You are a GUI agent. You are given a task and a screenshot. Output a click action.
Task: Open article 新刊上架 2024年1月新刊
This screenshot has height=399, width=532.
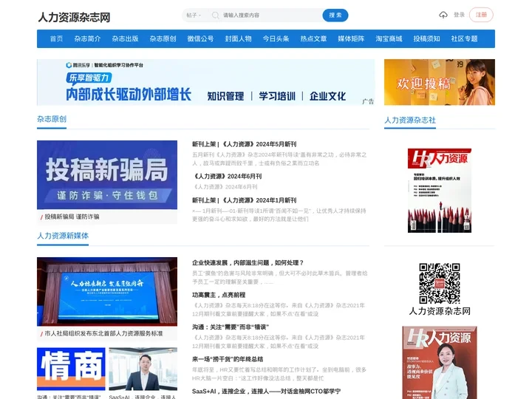coord(244,200)
